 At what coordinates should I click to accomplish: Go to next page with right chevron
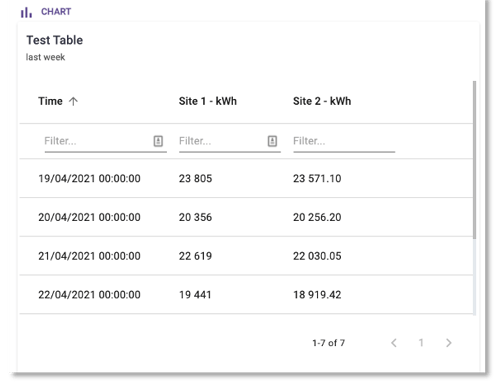[x=449, y=343]
